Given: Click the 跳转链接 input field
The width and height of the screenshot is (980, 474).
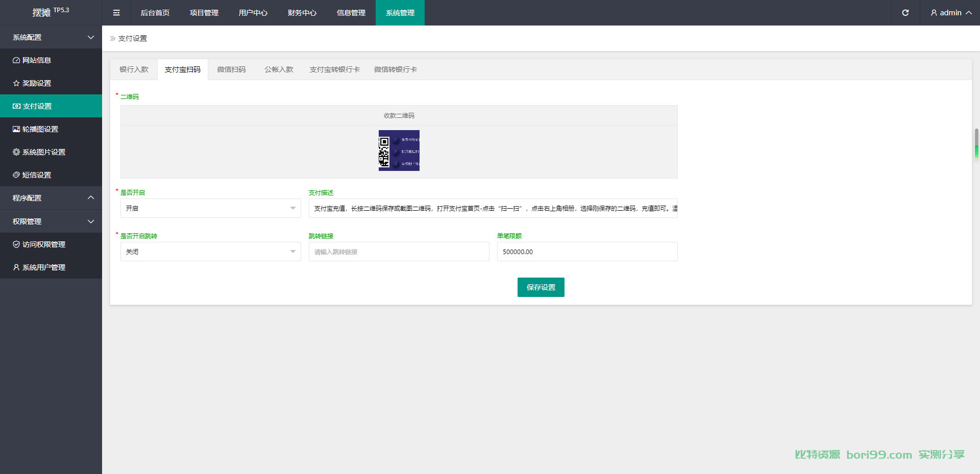Looking at the screenshot, I should [399, 252].
